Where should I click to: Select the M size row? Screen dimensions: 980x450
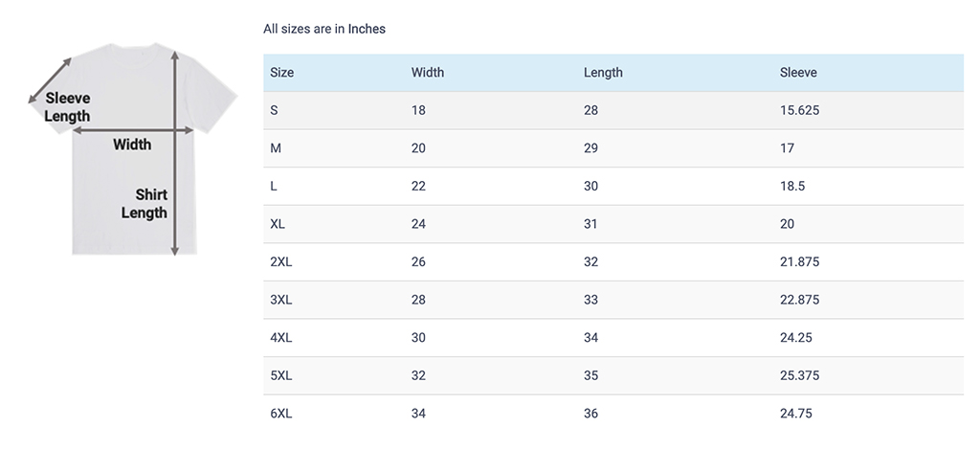point(276,148)
